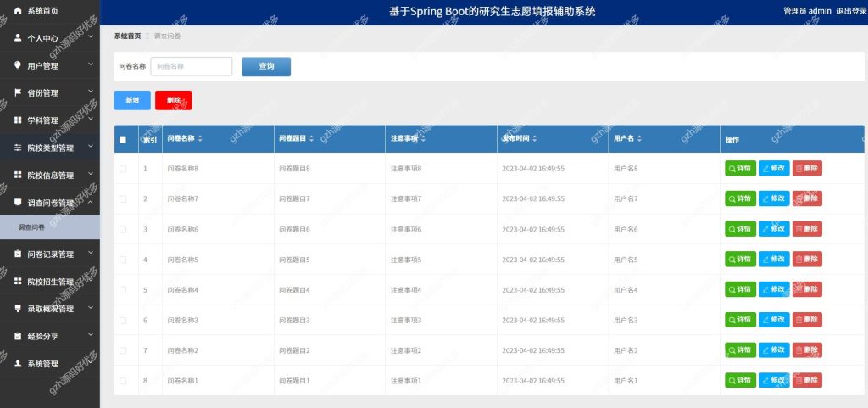Expand 系统管理 with its chevron
Screen dimensions: 868x408
pyautogui.click(x=90, y=362)
